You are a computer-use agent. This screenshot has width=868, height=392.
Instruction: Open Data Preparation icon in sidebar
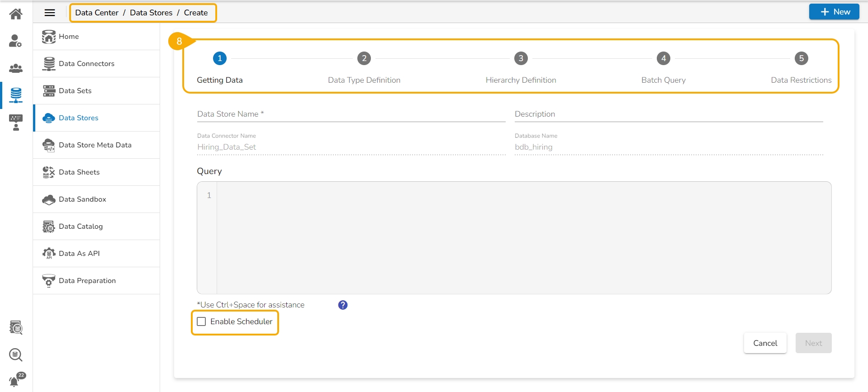coord(49,281)
